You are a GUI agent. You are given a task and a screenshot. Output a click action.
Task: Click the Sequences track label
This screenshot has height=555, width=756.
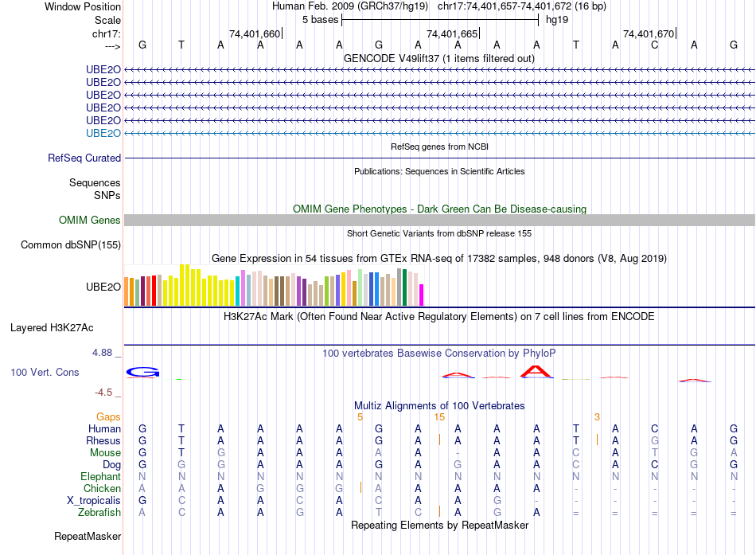tap(95, 182)
